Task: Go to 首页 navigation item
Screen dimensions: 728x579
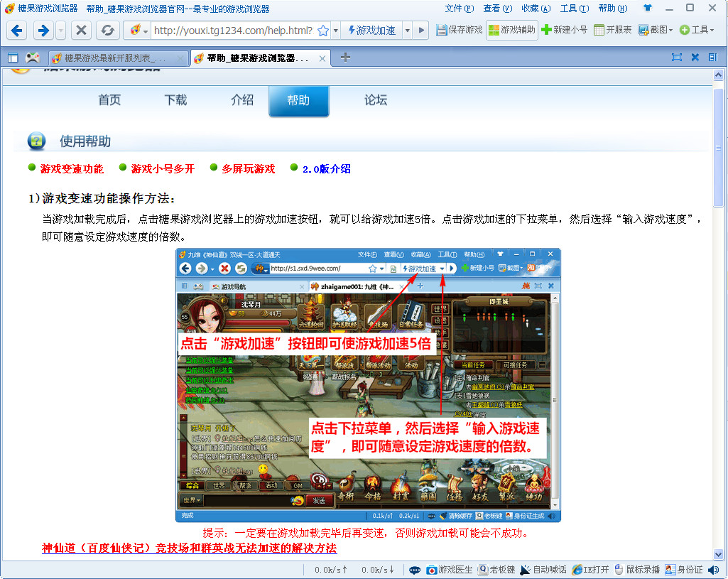Action: coord(109,100)
